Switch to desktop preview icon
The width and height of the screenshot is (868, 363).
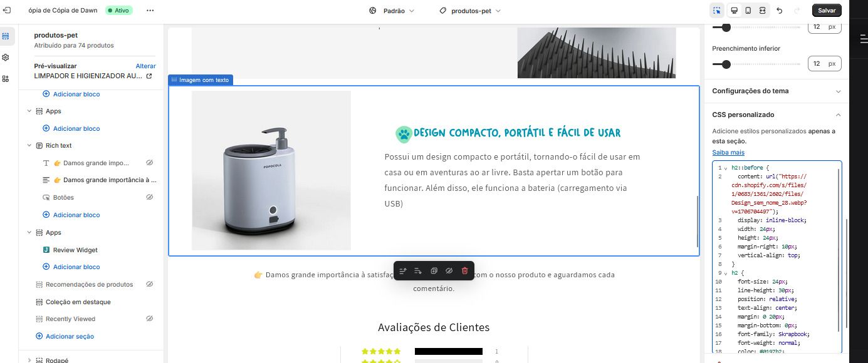[x=734, y=11]
